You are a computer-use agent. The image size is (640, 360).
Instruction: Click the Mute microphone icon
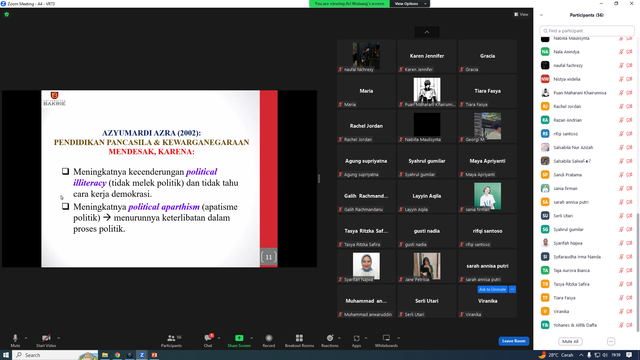15,338
